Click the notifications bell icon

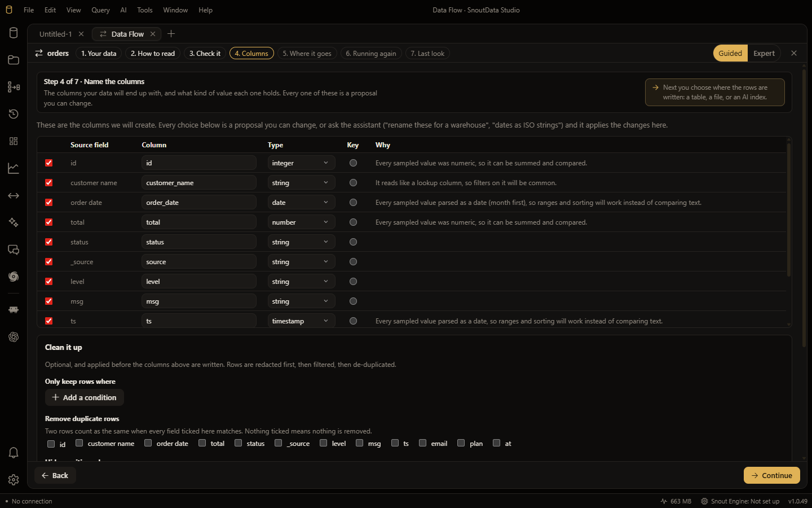14,453
